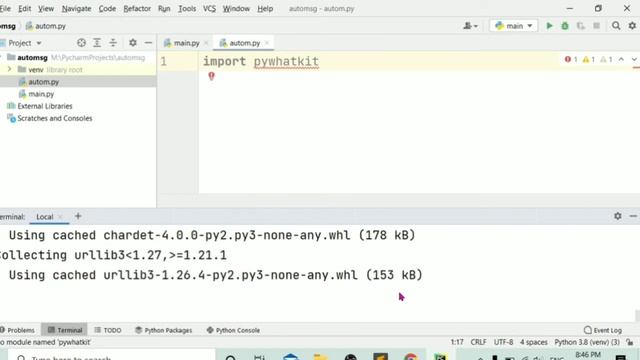Select Scratches and Consoles node
The height and width of the screenshot is (360, 640).
(x=54, y=118)
